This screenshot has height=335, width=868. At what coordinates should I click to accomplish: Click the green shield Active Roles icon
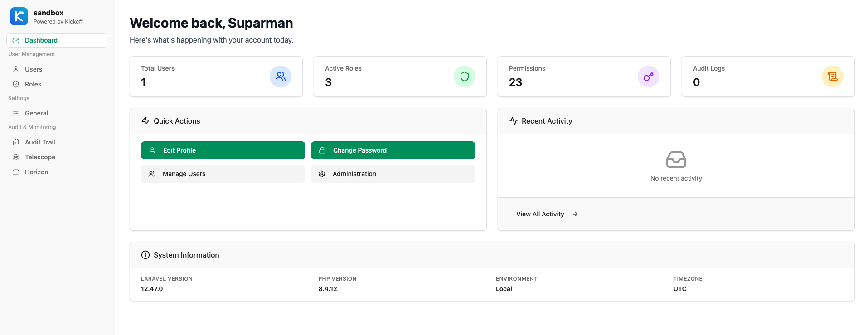[x=465, y=77]
